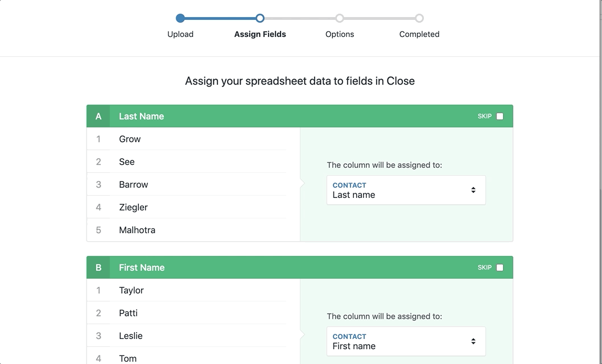Click the page heading about assigning spreadsheet data

point(300,81)
